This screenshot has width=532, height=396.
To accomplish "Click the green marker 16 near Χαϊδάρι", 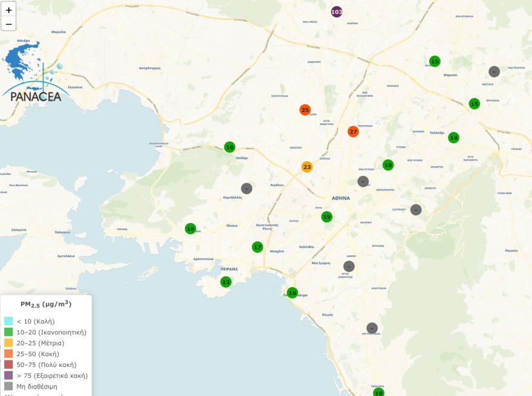I will (229, 146).
